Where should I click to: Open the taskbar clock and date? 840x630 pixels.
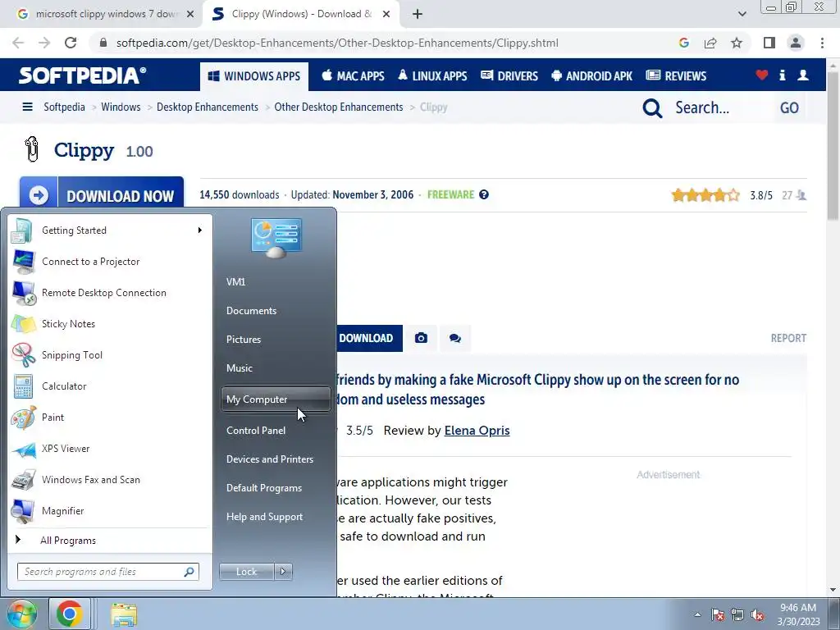798,614
